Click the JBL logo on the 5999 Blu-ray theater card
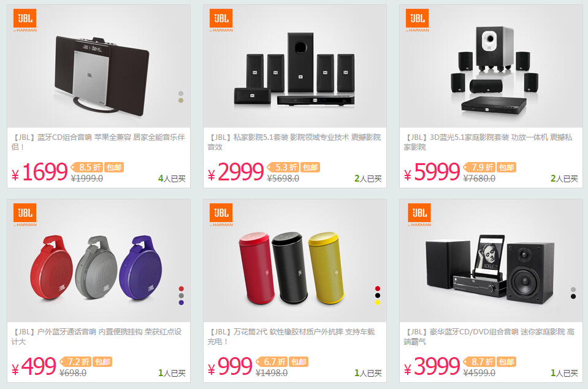 click(418, 20)
